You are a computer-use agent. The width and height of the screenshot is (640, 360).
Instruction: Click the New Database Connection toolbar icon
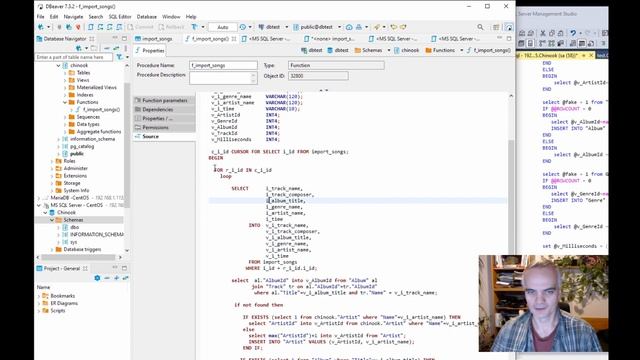(x=41, y=27)
